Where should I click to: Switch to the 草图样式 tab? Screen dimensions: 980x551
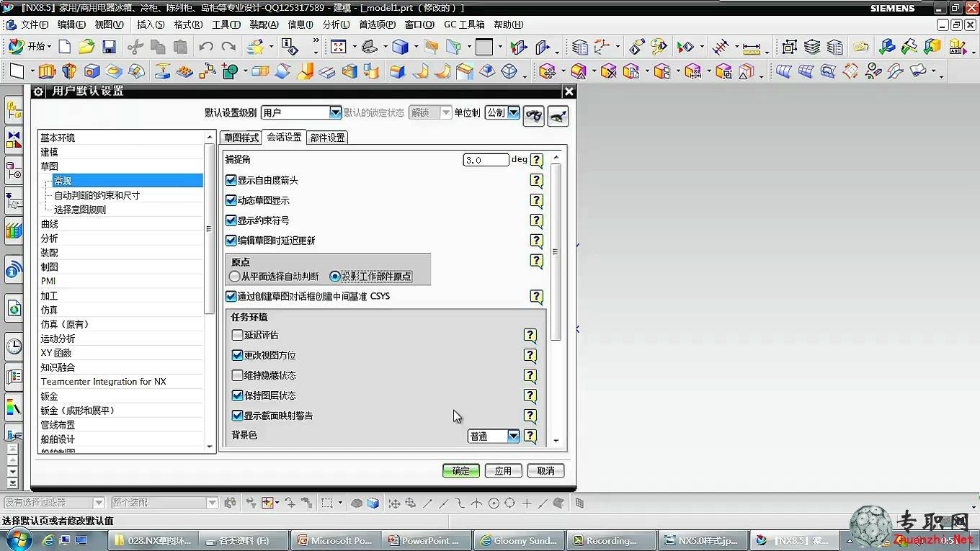coord(241,138)
